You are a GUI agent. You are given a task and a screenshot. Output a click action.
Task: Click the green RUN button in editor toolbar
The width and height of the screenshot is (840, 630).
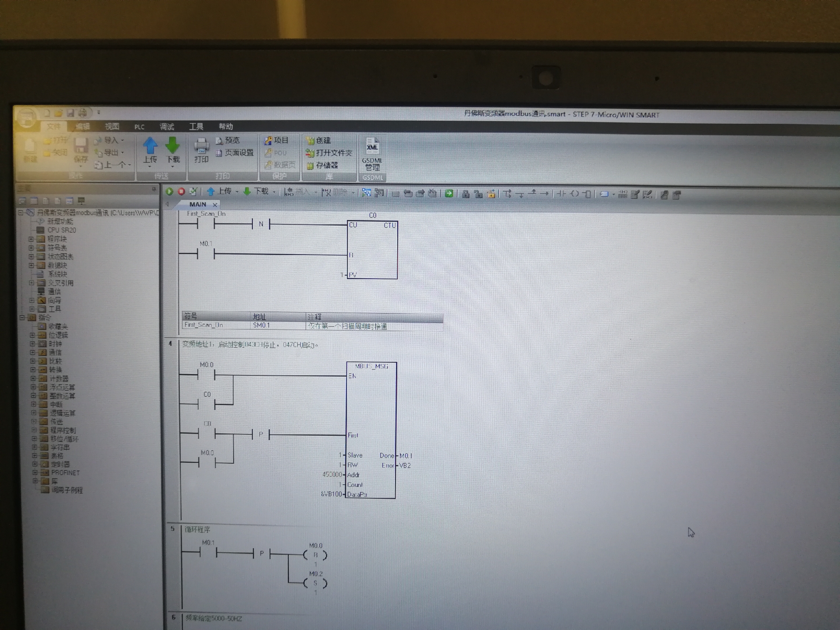[x=169, y=191]
